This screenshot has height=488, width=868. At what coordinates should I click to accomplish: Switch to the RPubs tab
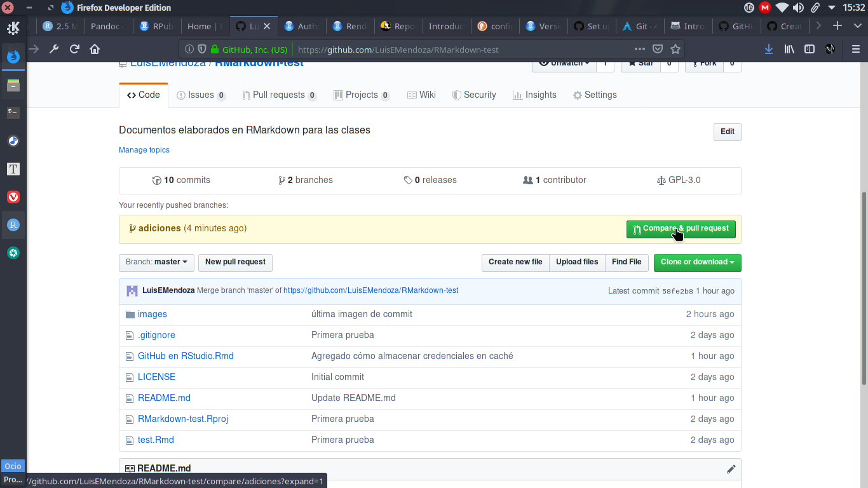coord(156,26)
